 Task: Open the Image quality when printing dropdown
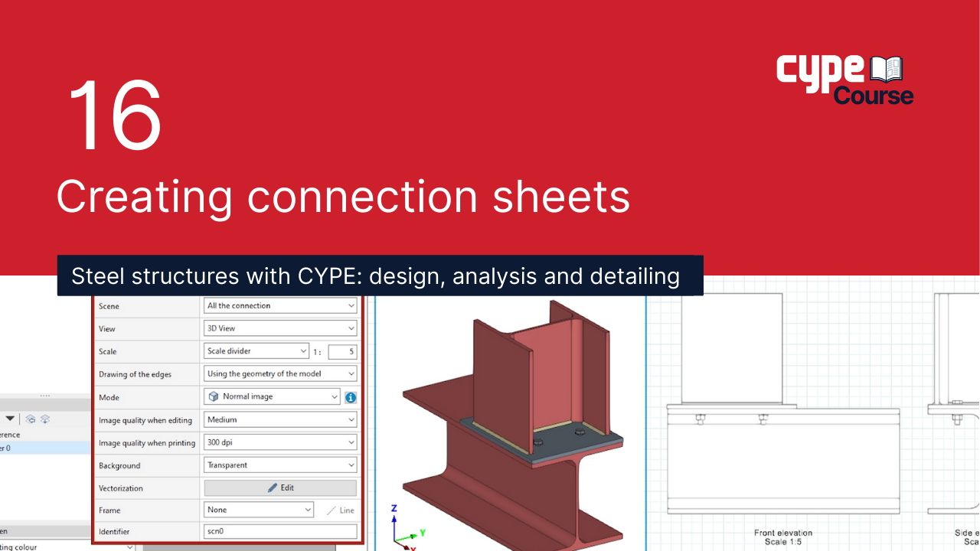[x=281, y=442]
